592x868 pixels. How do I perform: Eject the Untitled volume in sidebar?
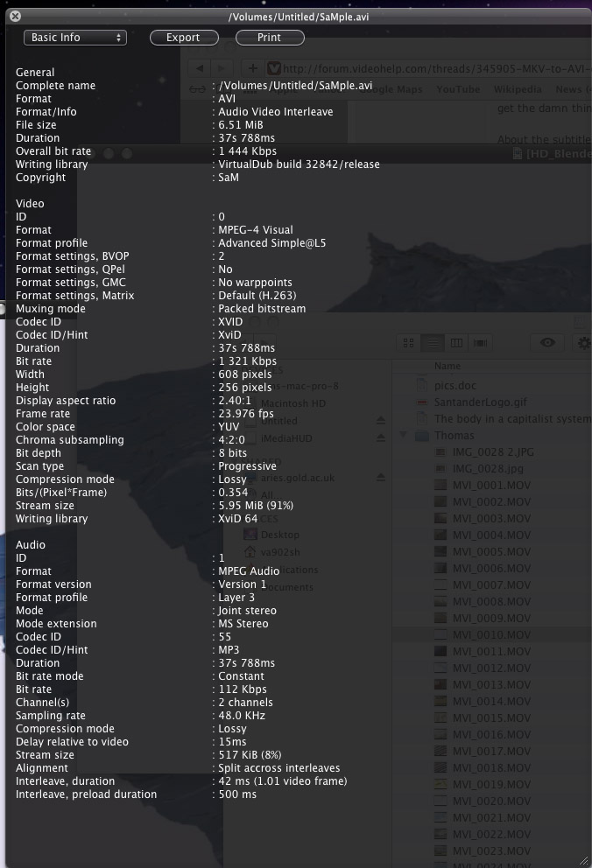coord(380,421)
